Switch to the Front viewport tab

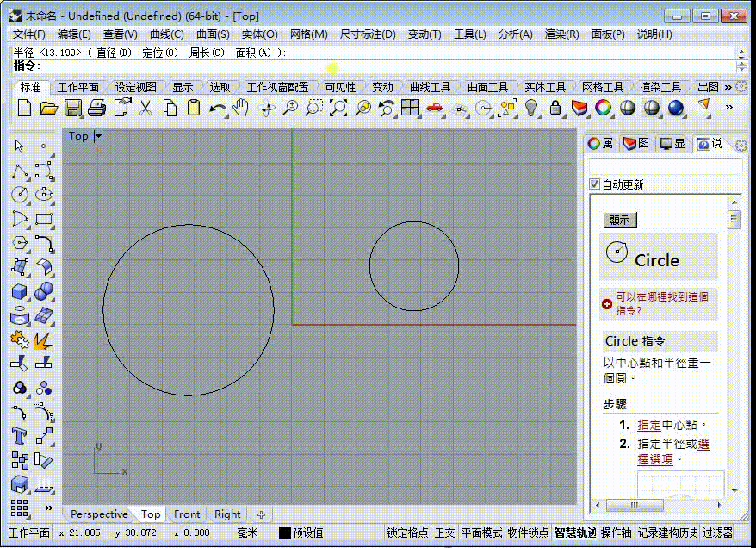click(187, 514)
